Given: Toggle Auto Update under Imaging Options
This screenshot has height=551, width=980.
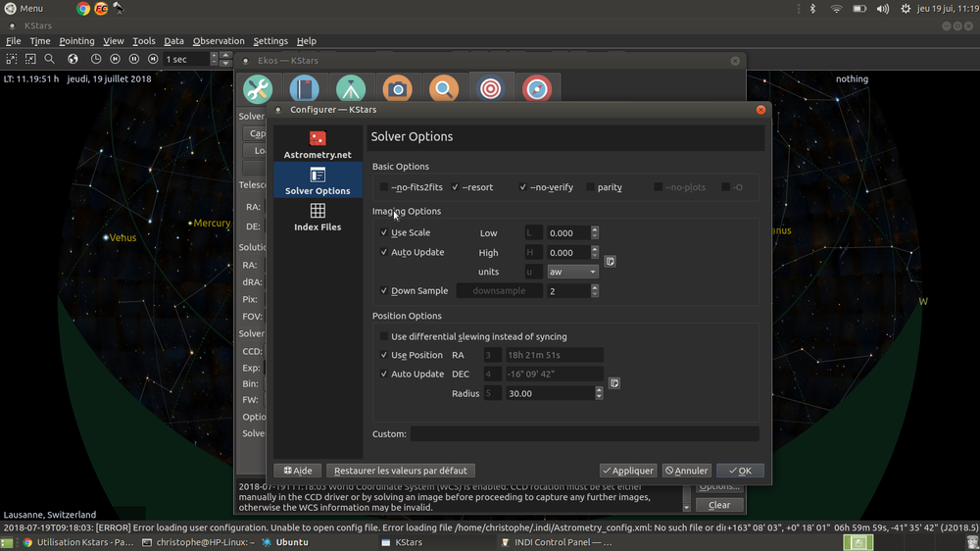Looking at the screenshot, I should coord(384,252).
